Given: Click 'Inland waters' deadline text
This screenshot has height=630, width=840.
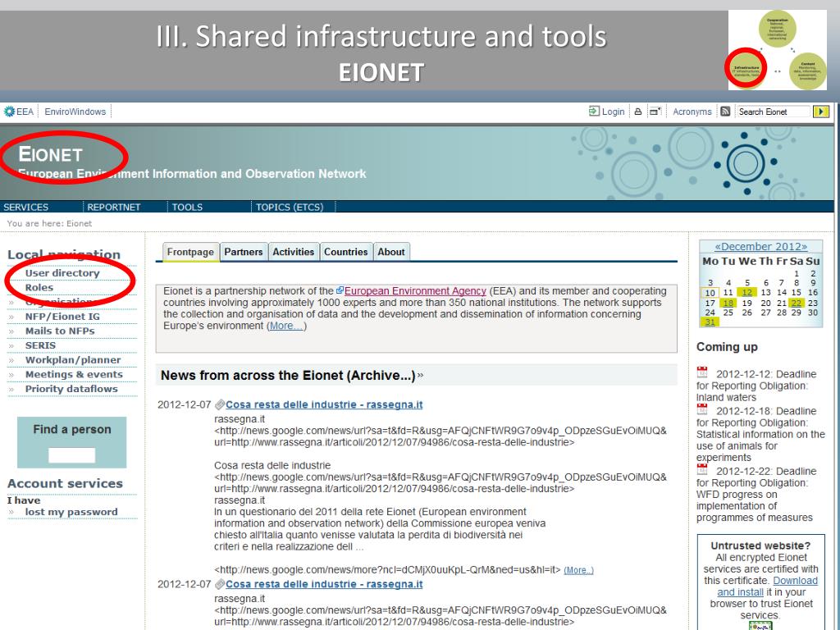Looking at the screenshot, I should pos(726,397).
